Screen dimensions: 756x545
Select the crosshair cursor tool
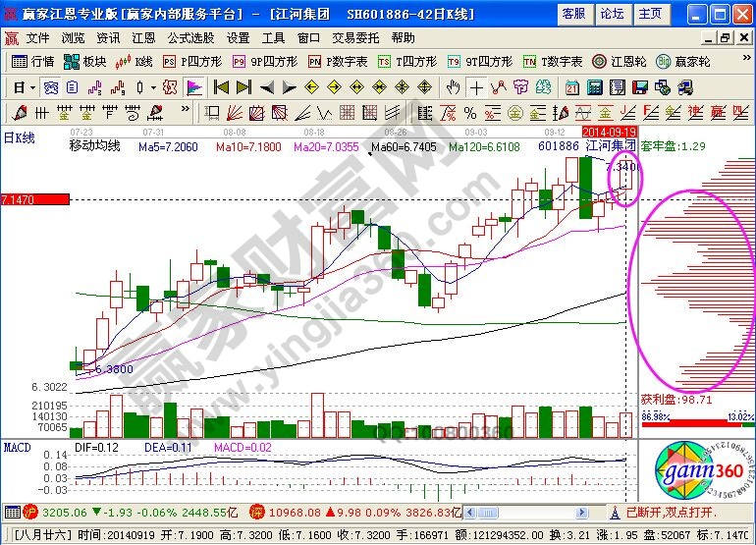[475, 86]
